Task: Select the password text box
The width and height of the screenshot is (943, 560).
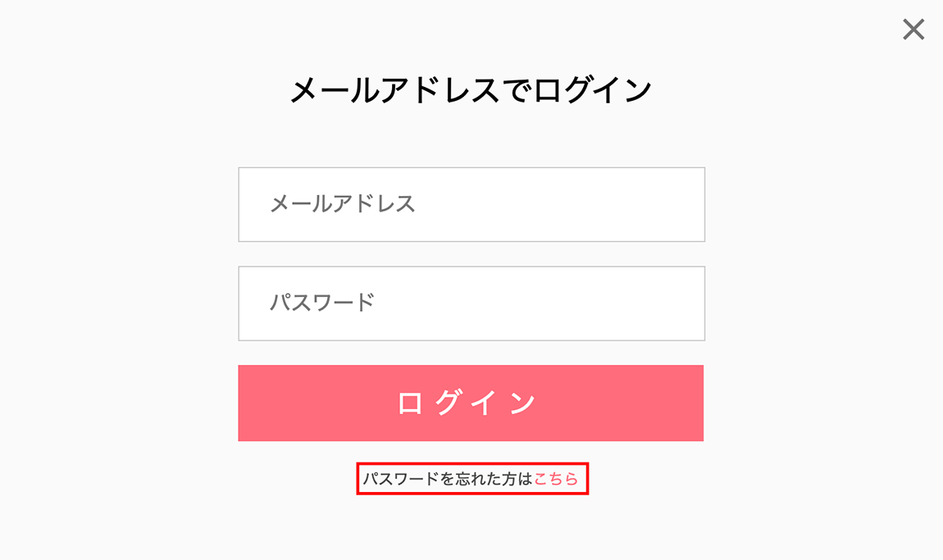Action: point(471,303)
